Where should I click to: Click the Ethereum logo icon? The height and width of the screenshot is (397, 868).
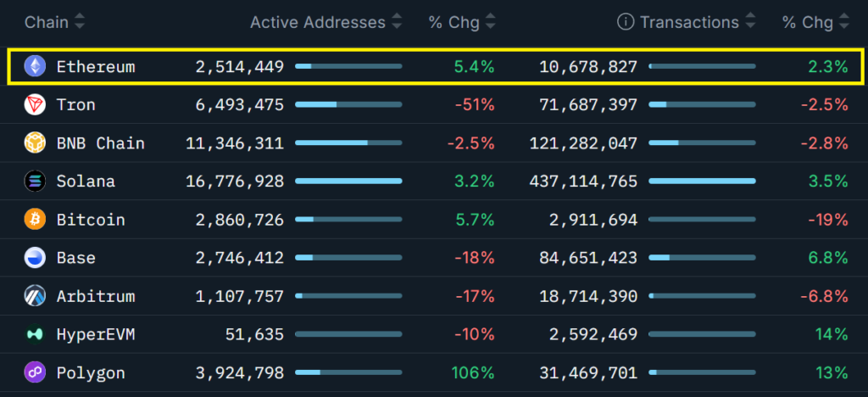coord(35,66)
